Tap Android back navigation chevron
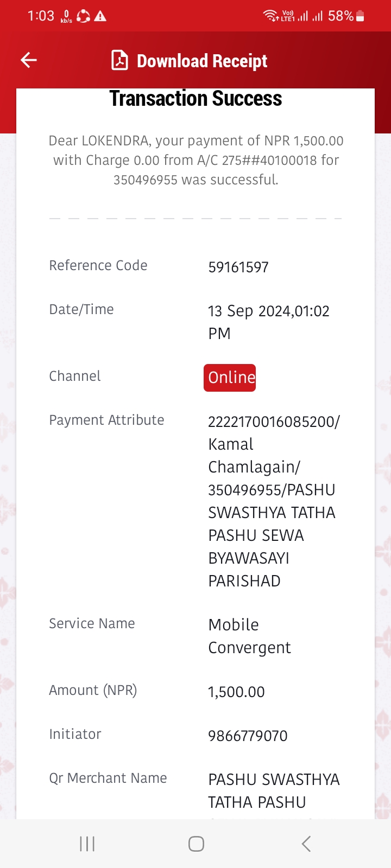 click(306, 844)
